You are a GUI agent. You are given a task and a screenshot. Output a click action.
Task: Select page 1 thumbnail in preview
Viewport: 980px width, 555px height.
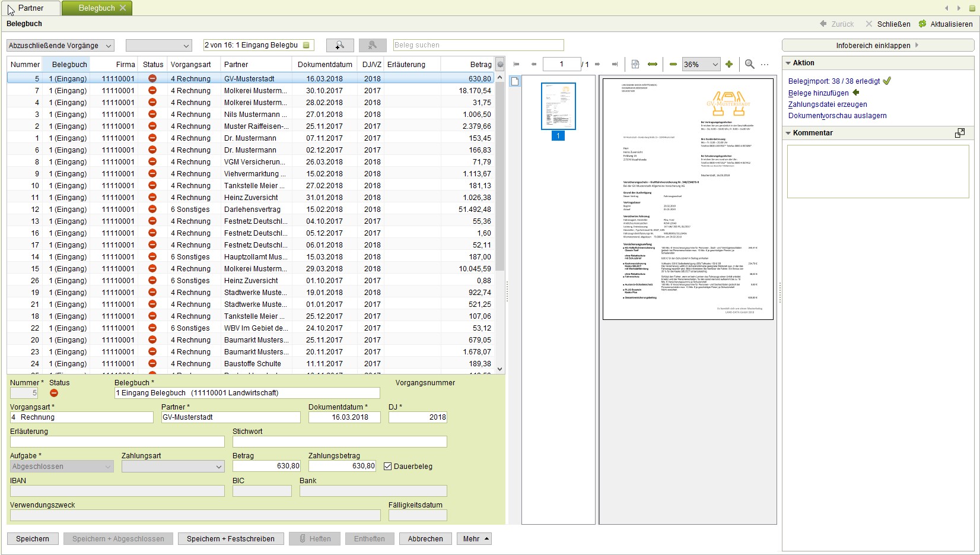[558, 107]
